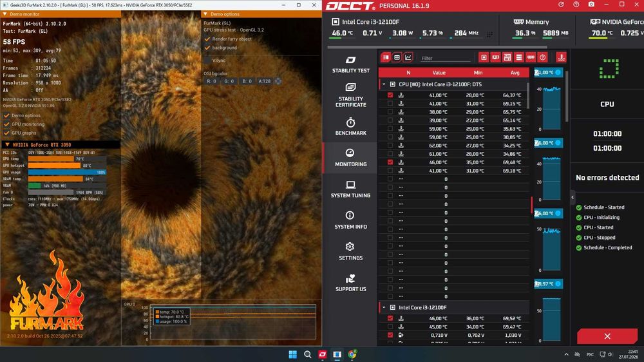Toggle GPU graphs checkbox in FurMark
644x362 pixels.
click(x=6, y=133)
